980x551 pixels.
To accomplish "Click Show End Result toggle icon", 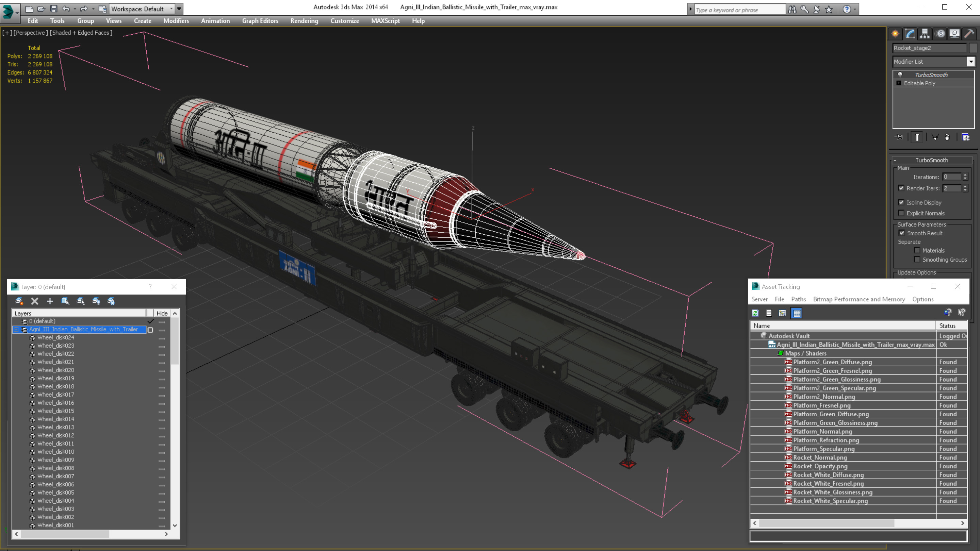I will 917,137.
